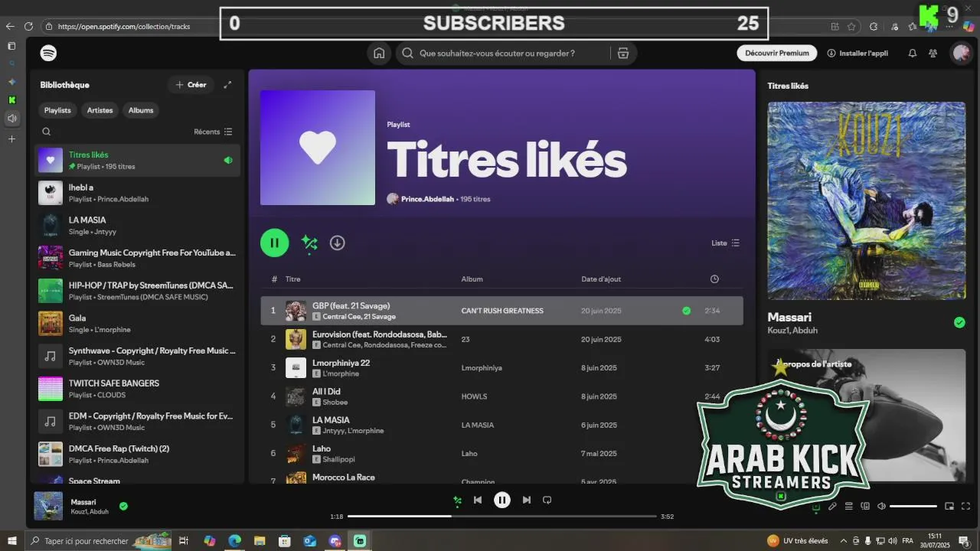Open the user profile avatar
Viewport: 980px width, 551px height.
960,54
